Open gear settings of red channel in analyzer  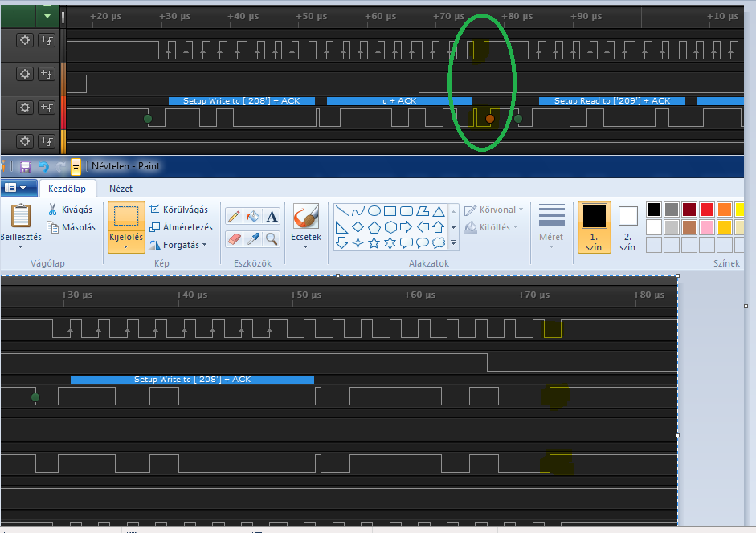coord(25,108)
